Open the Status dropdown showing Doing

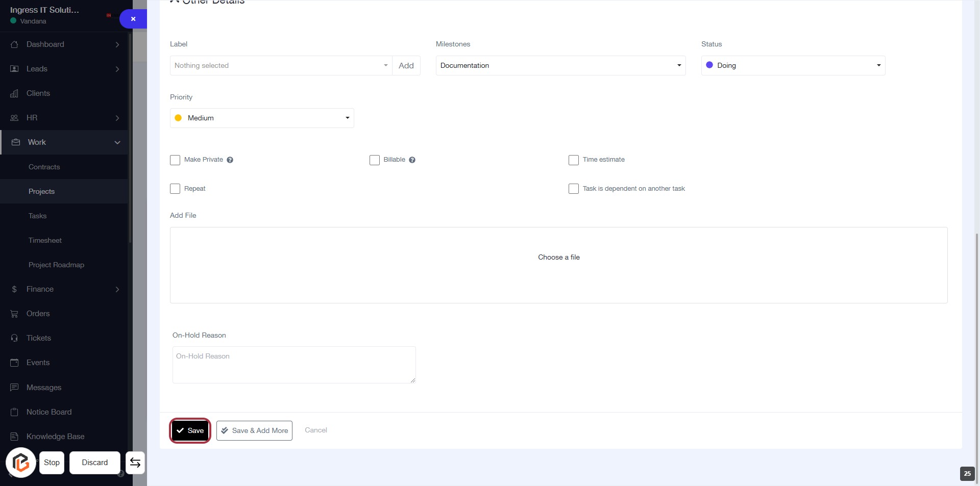point(793,65)
